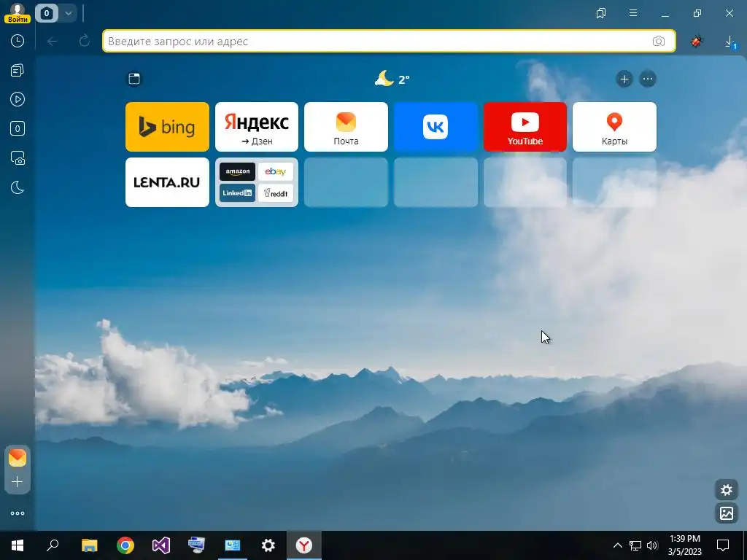Viewport: 747px width, 560px height.
Task: Open LinkedIn in the folder tile
Action: [237, 192]
